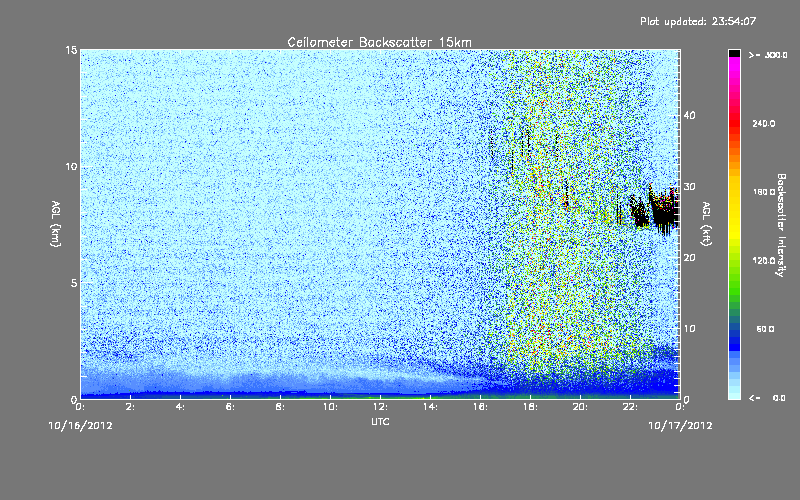Click the '12:' hour label on UTC axis
800x500 pixels.
point(380,407)
